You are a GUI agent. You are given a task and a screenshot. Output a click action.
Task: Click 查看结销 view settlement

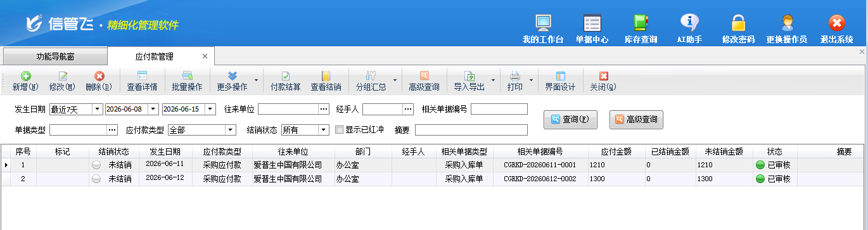pos(326,81)
